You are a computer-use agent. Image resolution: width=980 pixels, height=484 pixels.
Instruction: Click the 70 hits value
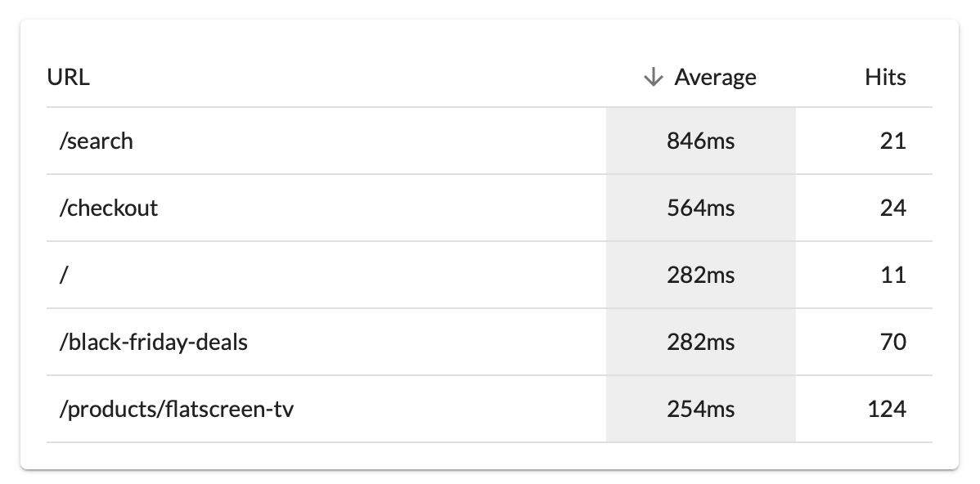coord(893,342)
